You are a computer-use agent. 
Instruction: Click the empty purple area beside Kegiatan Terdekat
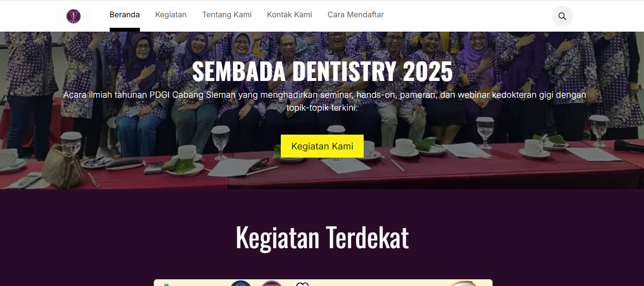527,237
